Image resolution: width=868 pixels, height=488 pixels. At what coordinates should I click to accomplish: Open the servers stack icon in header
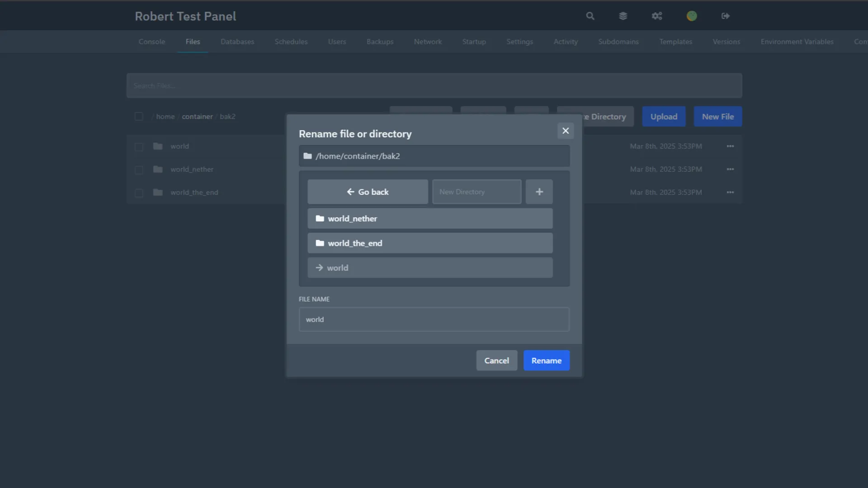pyautogui.click(x=623, y=16)
